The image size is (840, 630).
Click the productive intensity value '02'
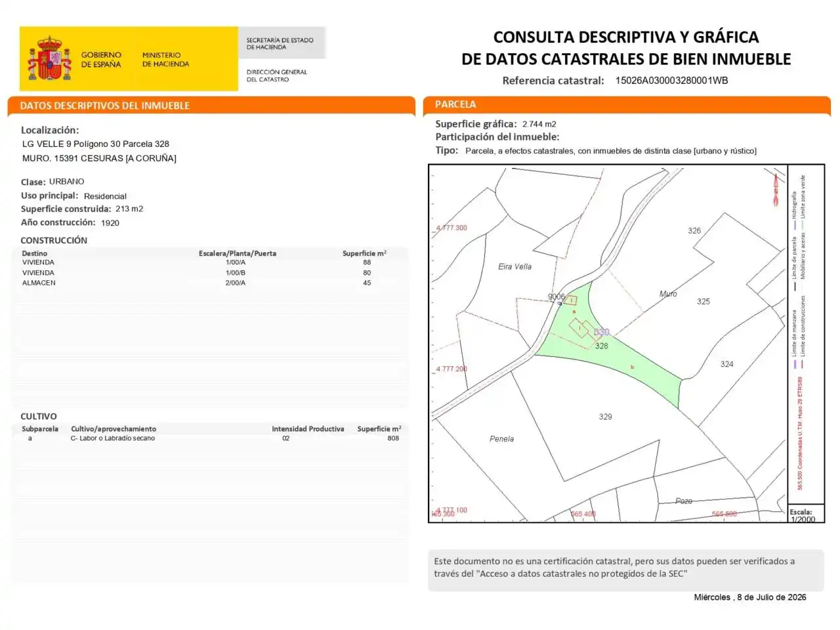pos(286,438)
